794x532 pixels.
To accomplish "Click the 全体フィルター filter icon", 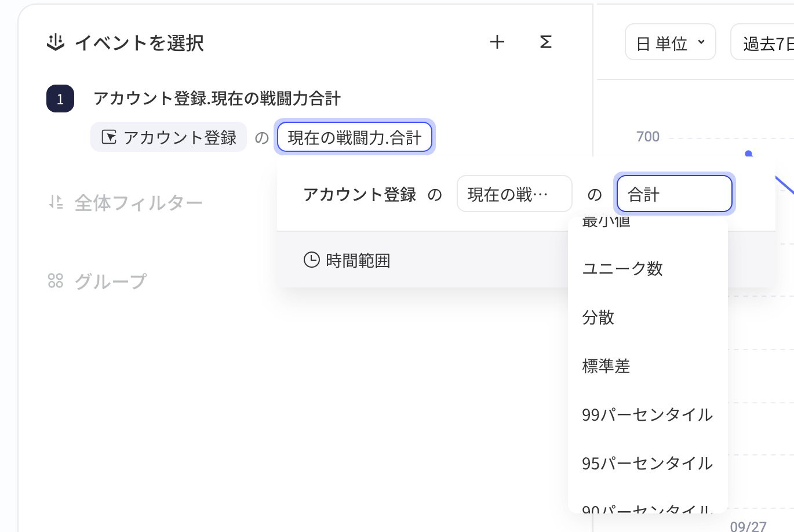I will tap(56, 202).
